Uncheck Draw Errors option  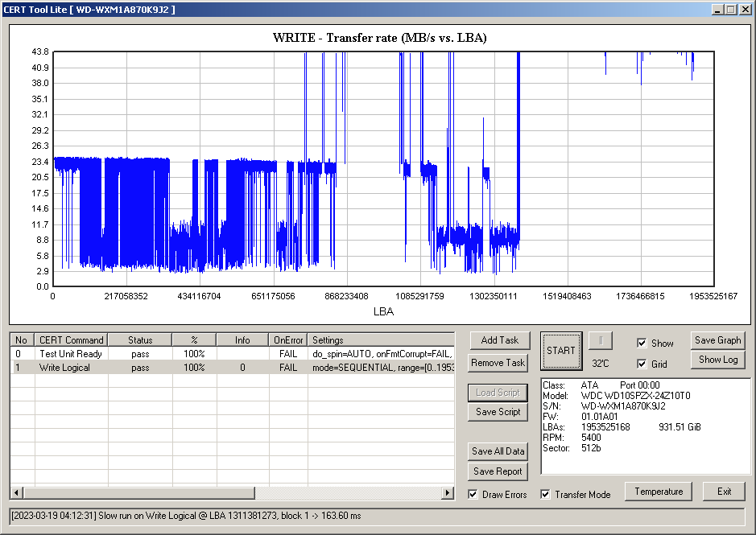[x=473, y=494]
